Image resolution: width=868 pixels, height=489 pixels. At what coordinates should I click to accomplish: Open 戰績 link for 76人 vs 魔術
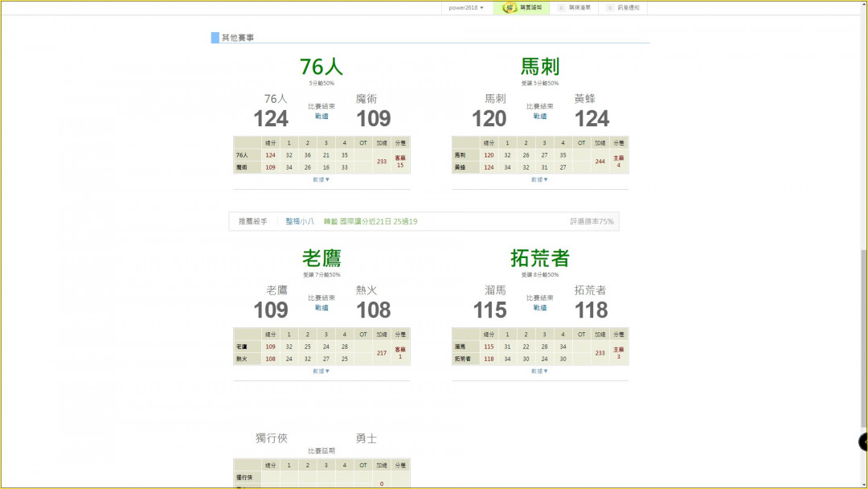pyautogui.click(x=321, y=117)
